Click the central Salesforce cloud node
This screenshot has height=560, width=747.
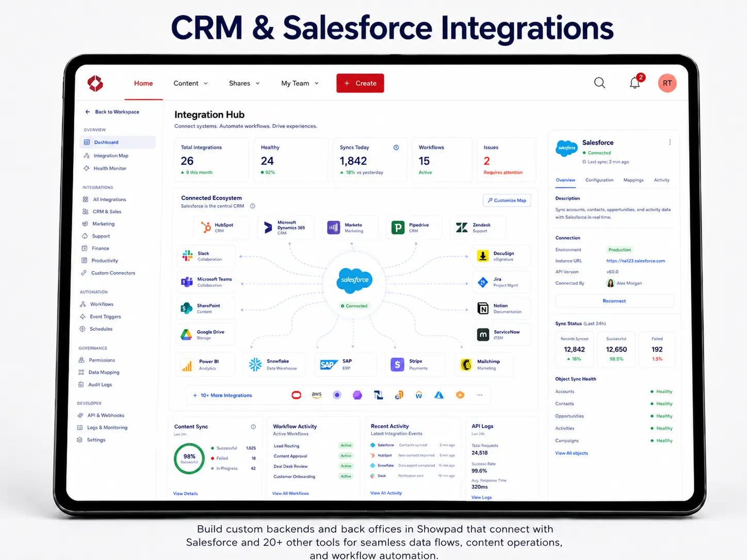pyautogui.click(x=354, y=279)
